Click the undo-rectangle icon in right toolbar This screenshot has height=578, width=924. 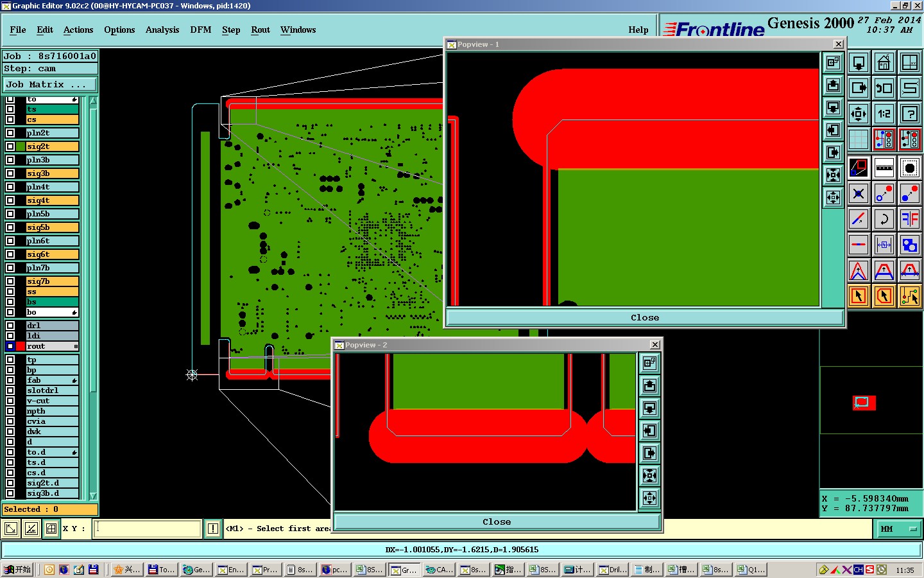click(884, 88)
